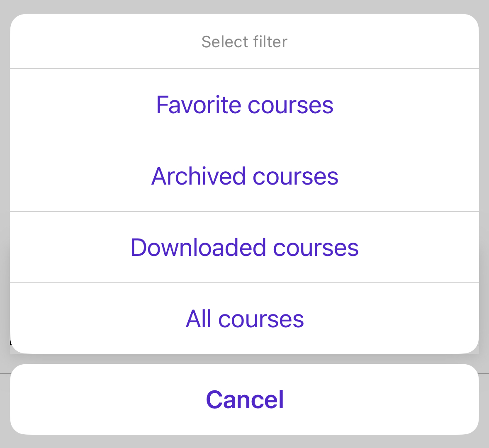This screenshot has height=448, width=489.
Task: Apply the Archived courses action sheet row
Action: pyautogui.click(x=244, y=176)
